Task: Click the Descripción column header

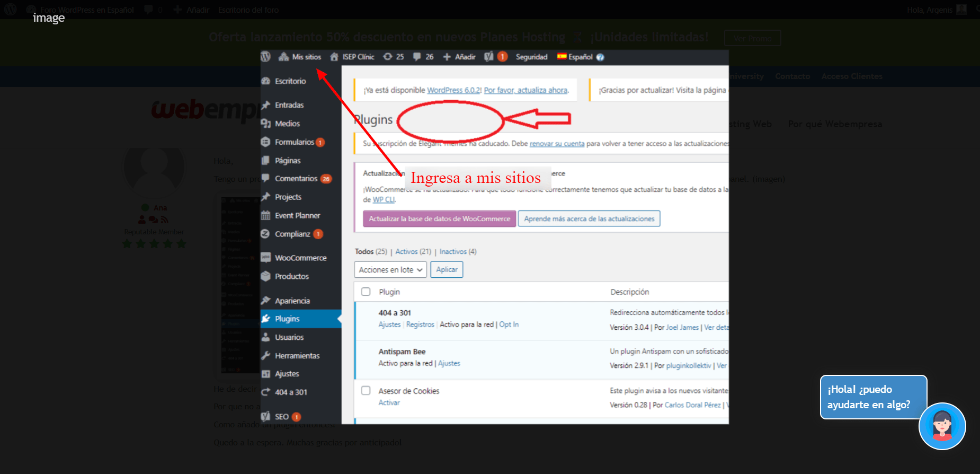Action: pos(630,292)
